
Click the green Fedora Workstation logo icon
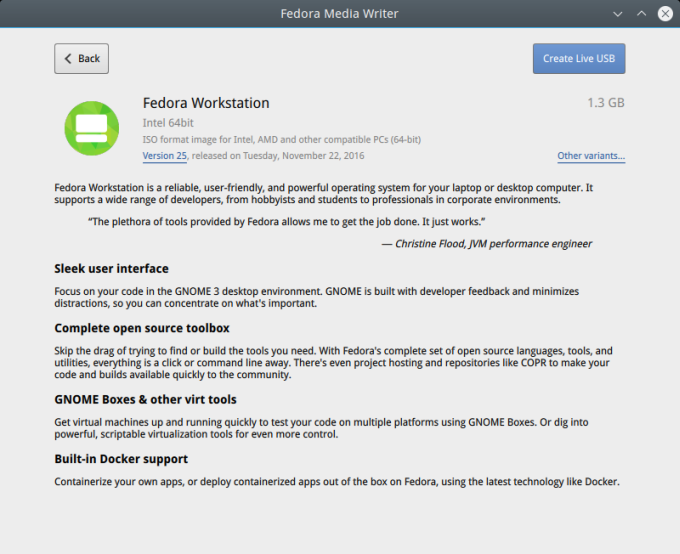pos(91,129)
